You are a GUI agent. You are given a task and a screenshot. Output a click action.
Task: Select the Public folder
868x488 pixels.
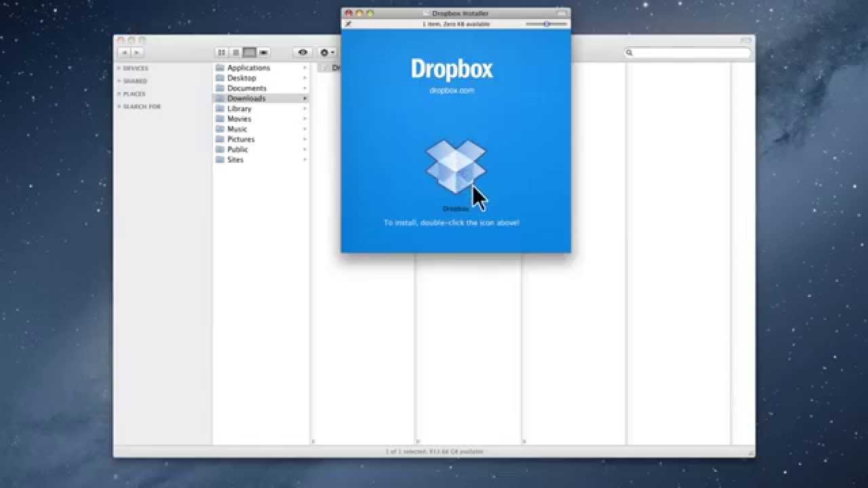pyautogui.click(x=261, y=149)
